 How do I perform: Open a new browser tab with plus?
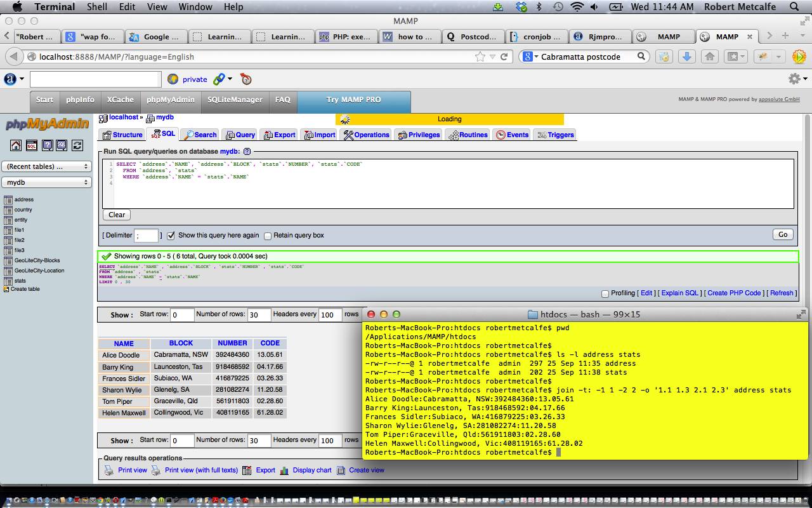(x=785, y=36)
